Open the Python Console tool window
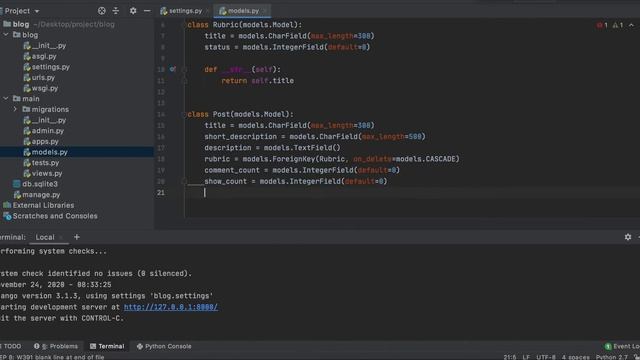 tap(164, 346)
